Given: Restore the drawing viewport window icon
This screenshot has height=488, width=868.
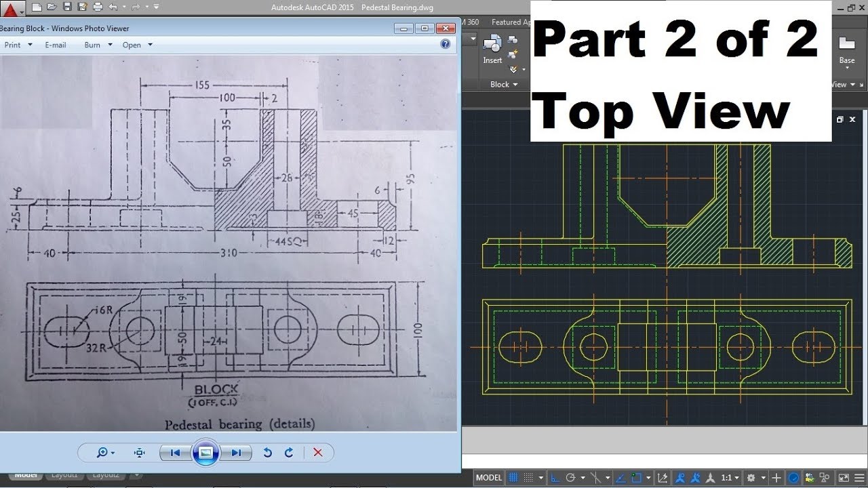Looking at the screenshot, I should click(x=840, y=119).
